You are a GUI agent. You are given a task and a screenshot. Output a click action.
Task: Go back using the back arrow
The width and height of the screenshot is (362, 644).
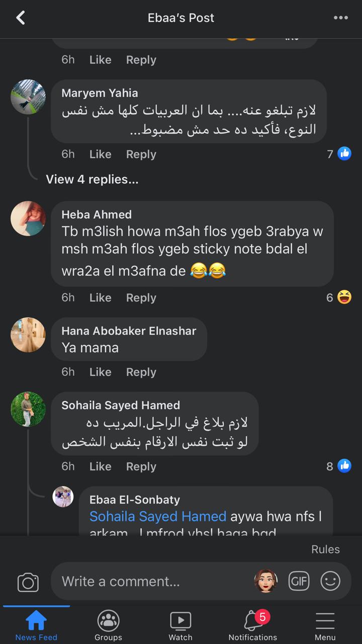coord(21,18)
